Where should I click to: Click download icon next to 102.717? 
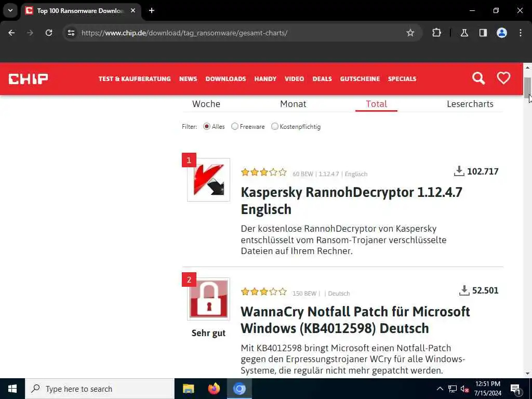coord(459,171)
